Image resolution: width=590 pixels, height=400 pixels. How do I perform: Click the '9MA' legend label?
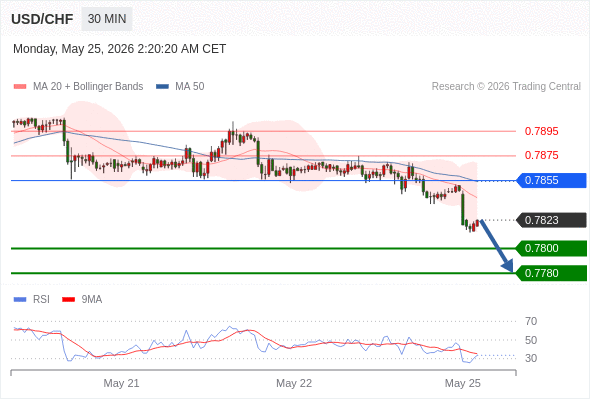point(92,300)
